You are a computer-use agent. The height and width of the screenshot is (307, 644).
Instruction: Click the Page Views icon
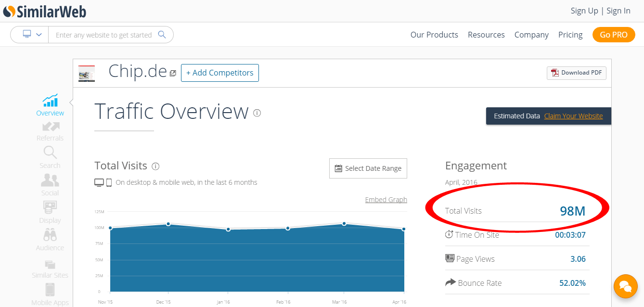450,258
